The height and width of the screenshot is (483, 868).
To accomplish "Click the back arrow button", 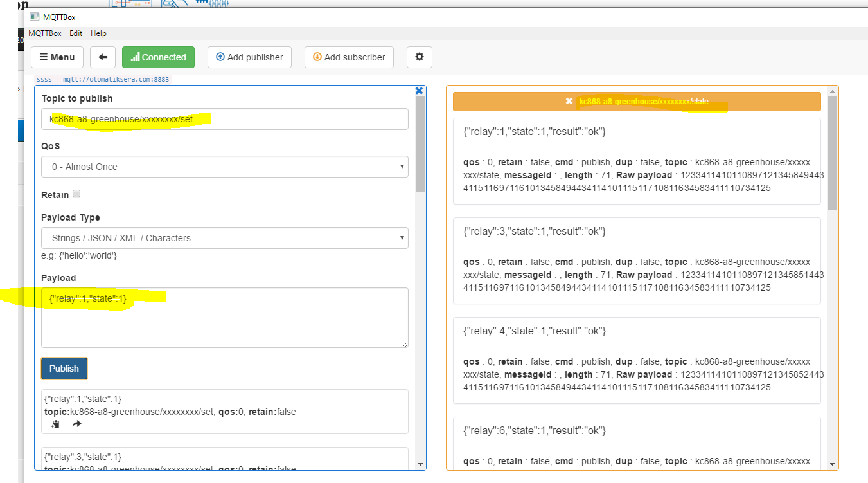I will [x=102, y=57].
